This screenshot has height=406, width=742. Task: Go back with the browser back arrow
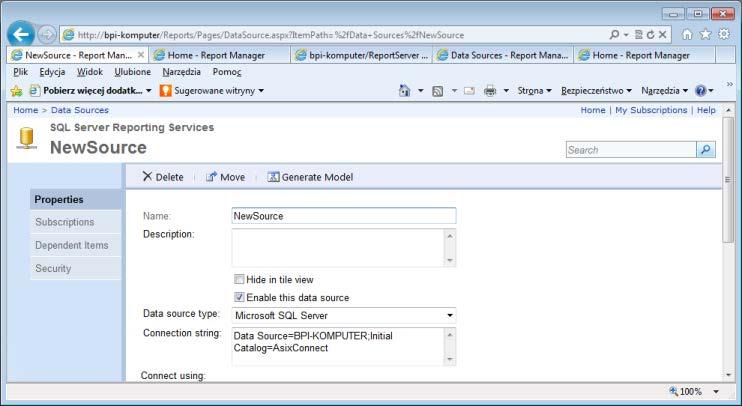[21, 35]
